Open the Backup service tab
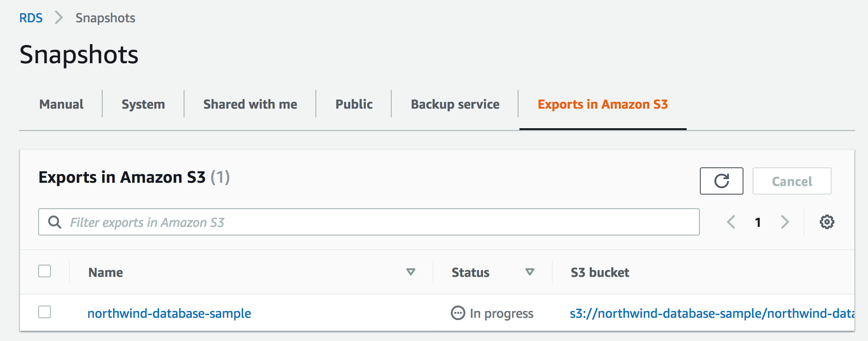 (x=455, y=104)
